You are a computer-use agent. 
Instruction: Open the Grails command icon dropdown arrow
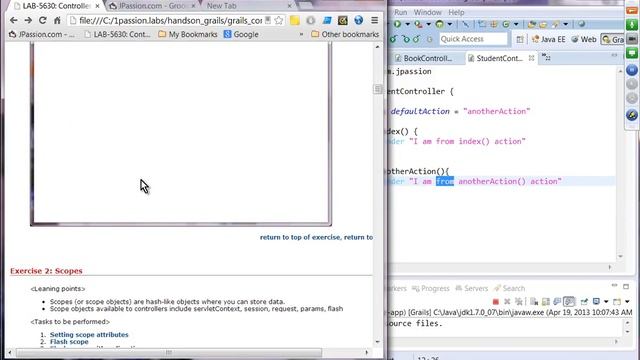449,24
